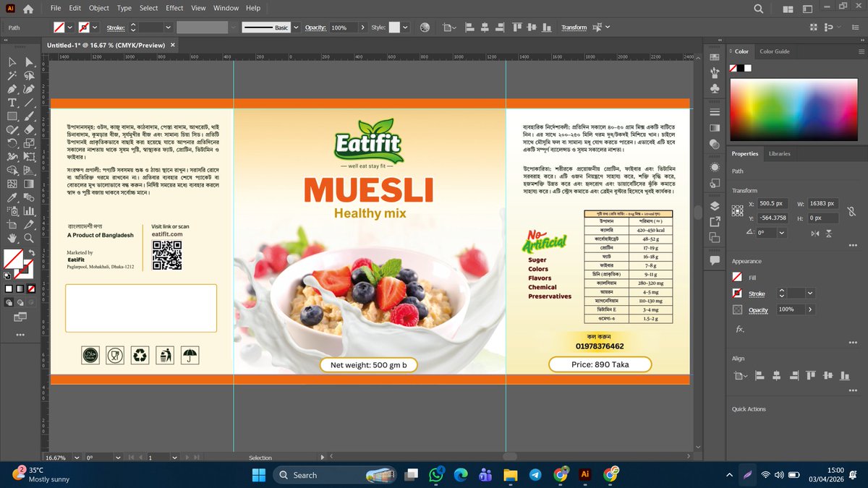Activate the Hand tool
This screenshot has width=868, height=488.
(x=12, y=238)
